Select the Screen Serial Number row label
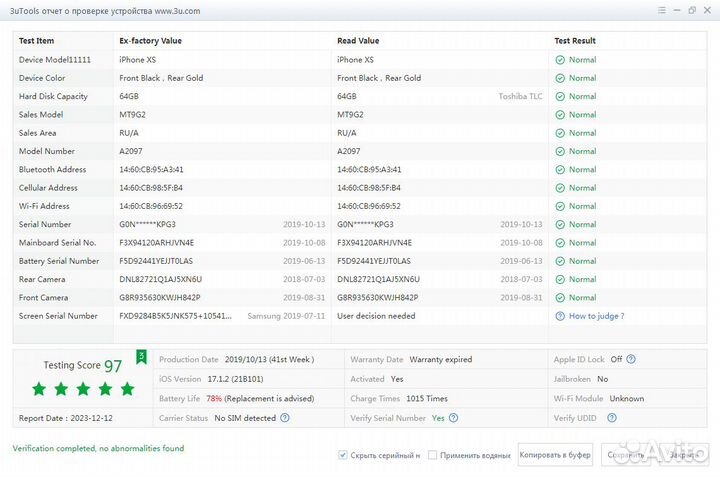This screenshot has height=477, width=720. 58,316
